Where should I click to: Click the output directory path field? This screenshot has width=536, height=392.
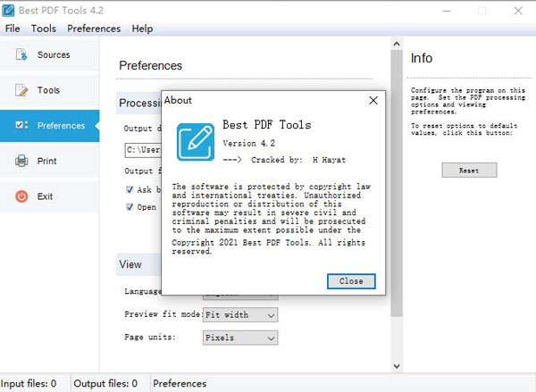coord(143,150)
